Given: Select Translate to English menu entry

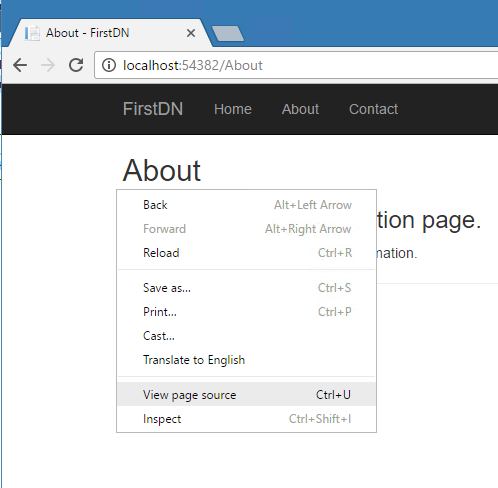Looking at the screenshot, I should pyautogui.click(x=247, y=360).
